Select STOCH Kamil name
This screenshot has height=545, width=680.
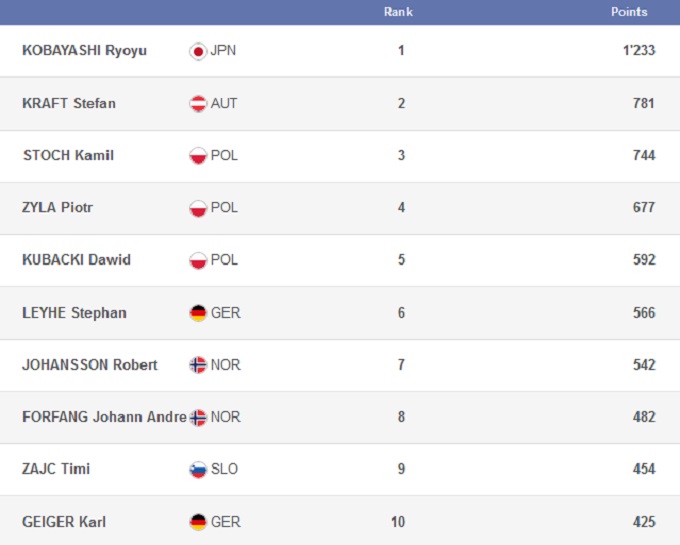[x=68, y=155]
